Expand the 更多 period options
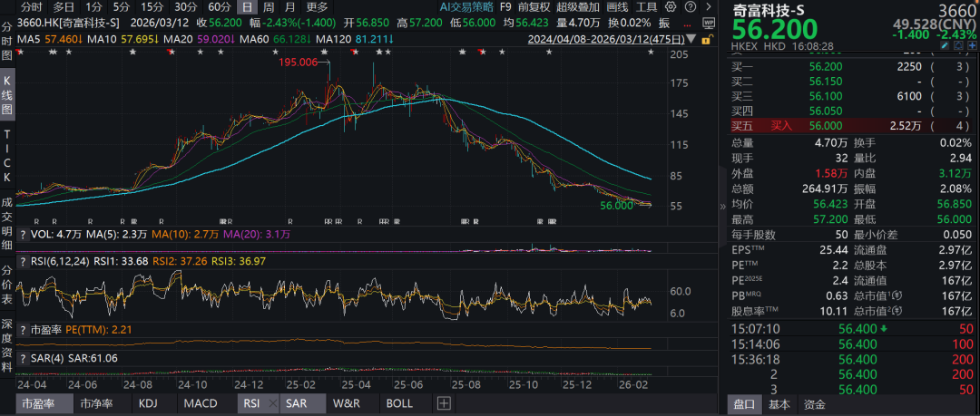 click(317, 7)
